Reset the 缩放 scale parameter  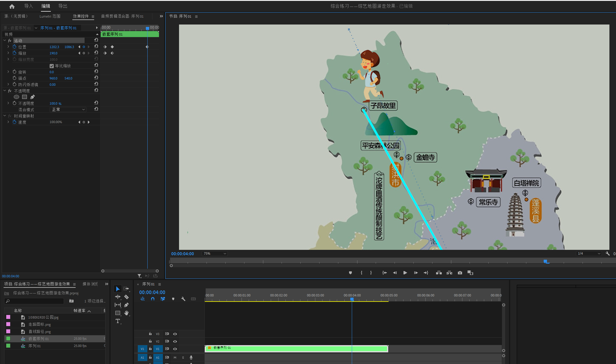pos(96,53)
